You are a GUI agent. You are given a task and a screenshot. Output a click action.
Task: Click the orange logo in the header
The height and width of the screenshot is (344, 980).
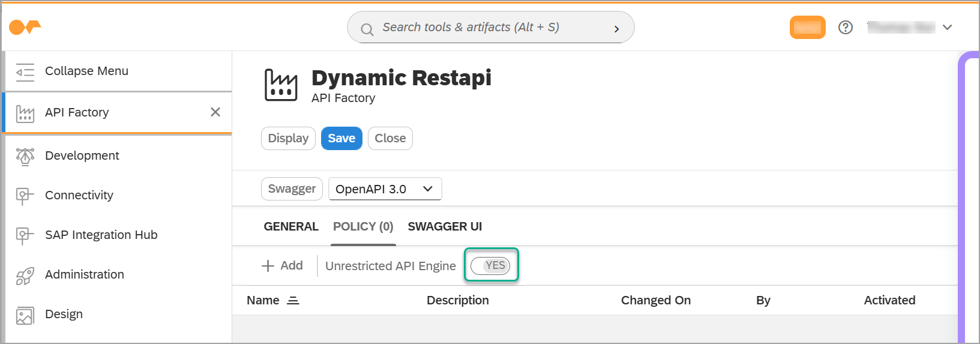[25, 27]
